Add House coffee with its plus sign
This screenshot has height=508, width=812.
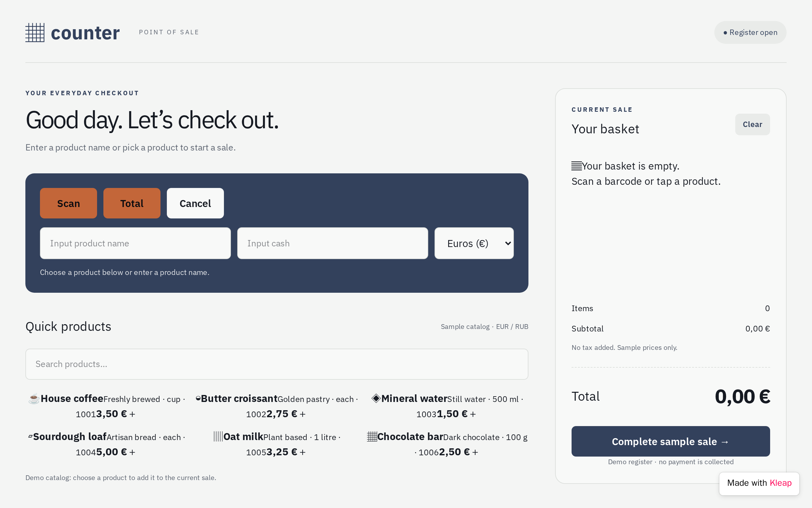click(x=132, y=414)
